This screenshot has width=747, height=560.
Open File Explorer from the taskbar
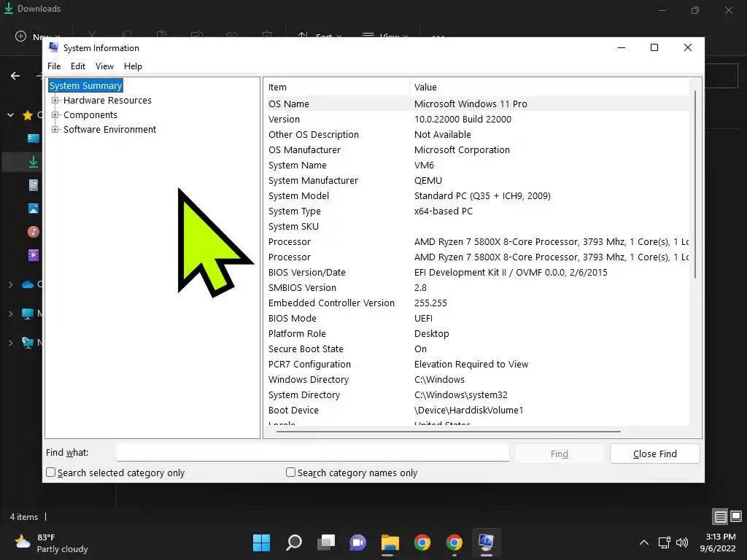pyautogui.click(x=390, y=542)
